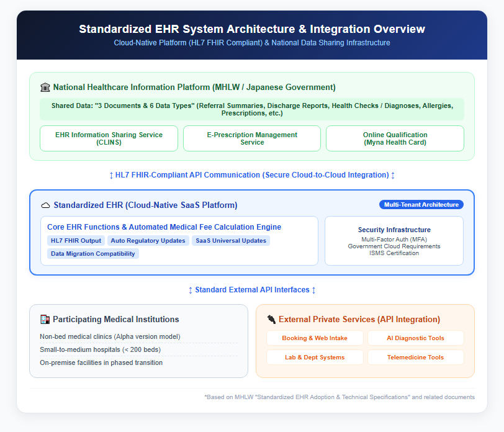Select the "External Private Services (API Integration)" heading
504x432 pixels.
coord(359,320)
